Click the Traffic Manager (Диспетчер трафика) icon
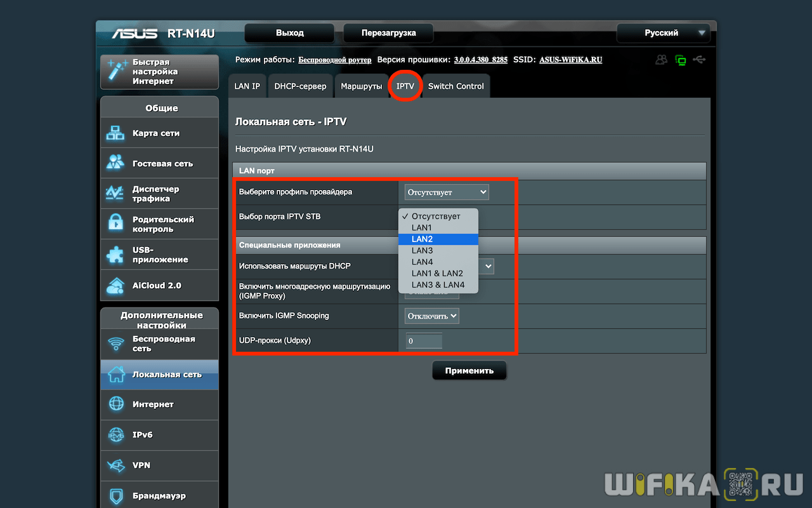 [115, 194]
